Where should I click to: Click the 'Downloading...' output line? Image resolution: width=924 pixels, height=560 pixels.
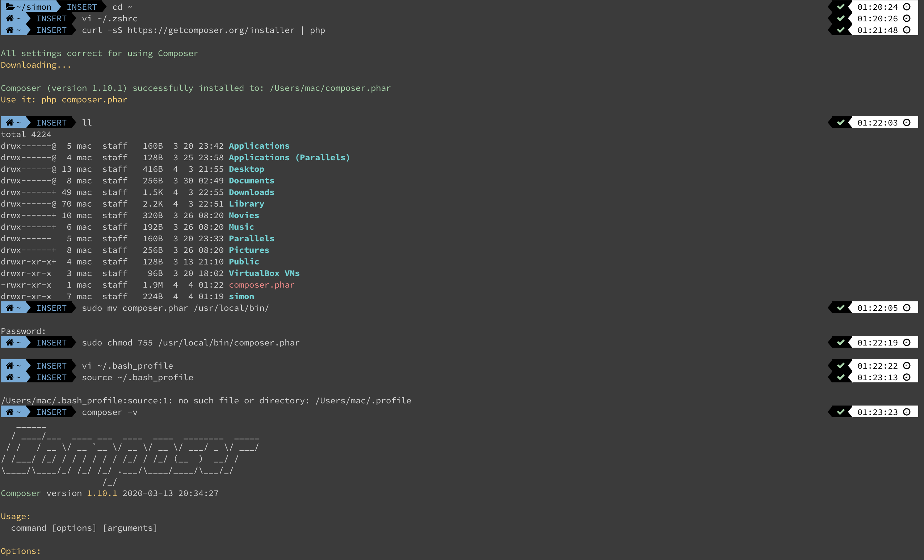click(x=35, y=65)
